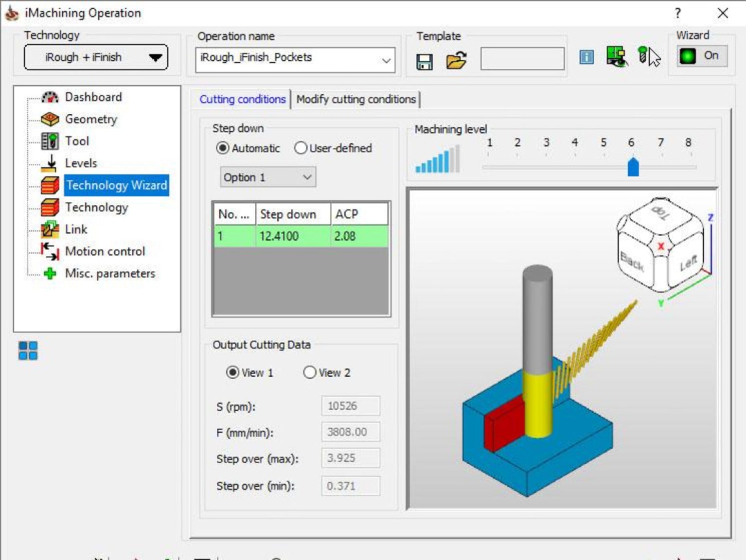Click the Back face of orientation cube

pos(633,262)
